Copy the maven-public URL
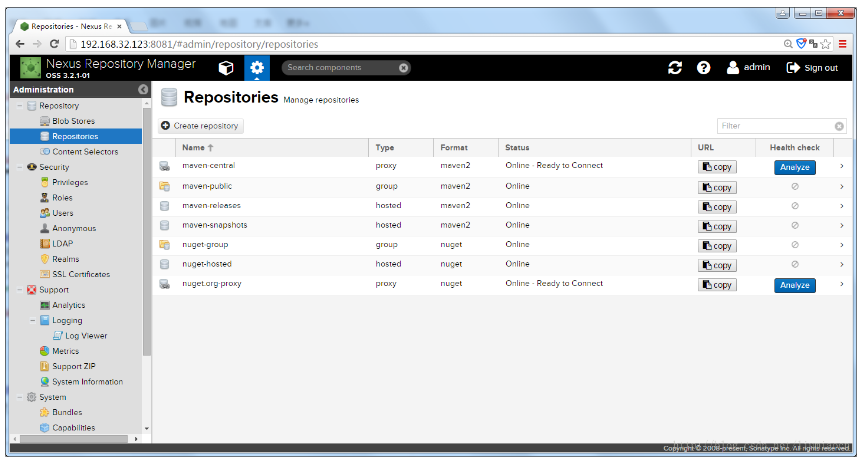The height and width of the screenshot is (457, 863). (x=717, y=188)
